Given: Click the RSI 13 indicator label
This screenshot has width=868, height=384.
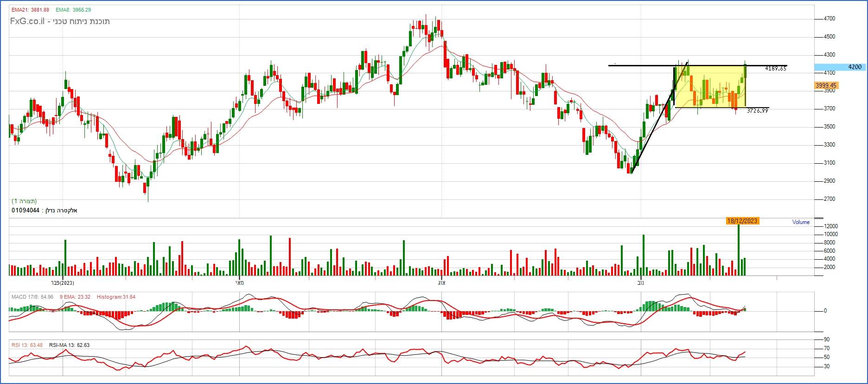Looking at the screenshot, I should click(27, 345).
